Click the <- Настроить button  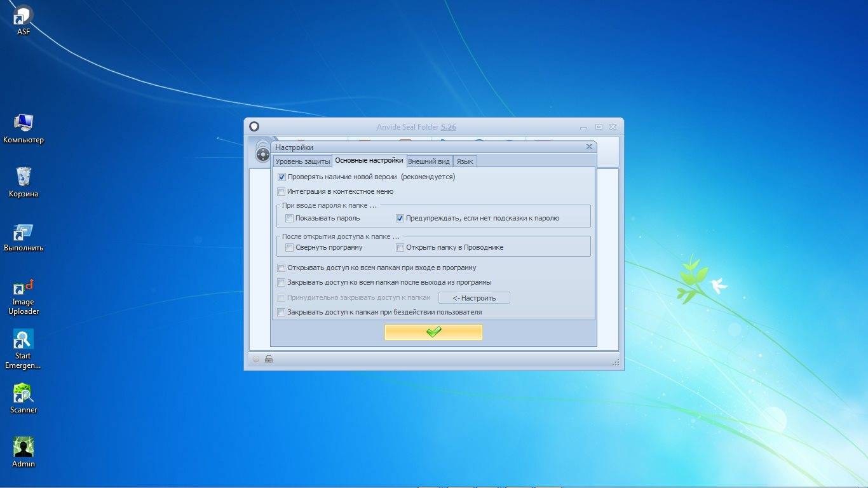[474, 298]
